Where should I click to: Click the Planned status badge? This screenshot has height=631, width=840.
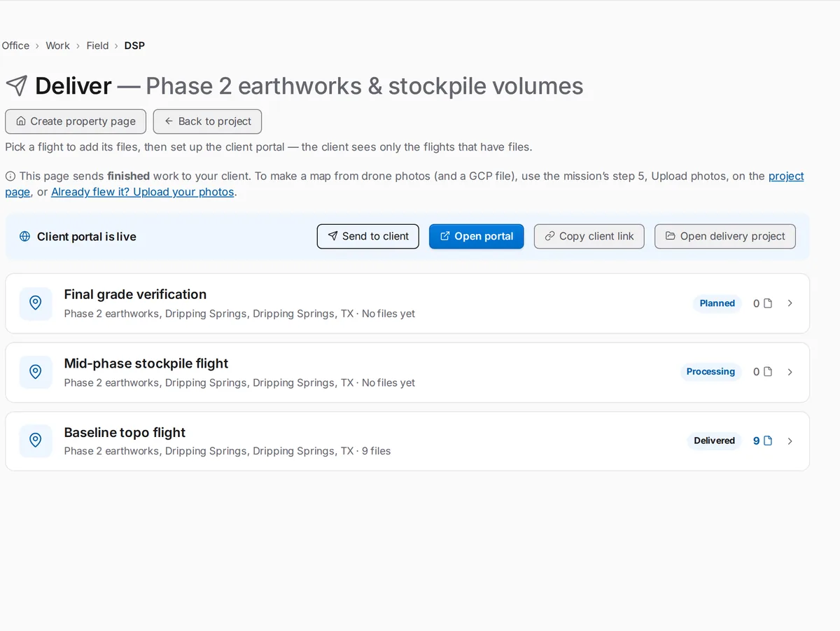(x=717, y=303)
